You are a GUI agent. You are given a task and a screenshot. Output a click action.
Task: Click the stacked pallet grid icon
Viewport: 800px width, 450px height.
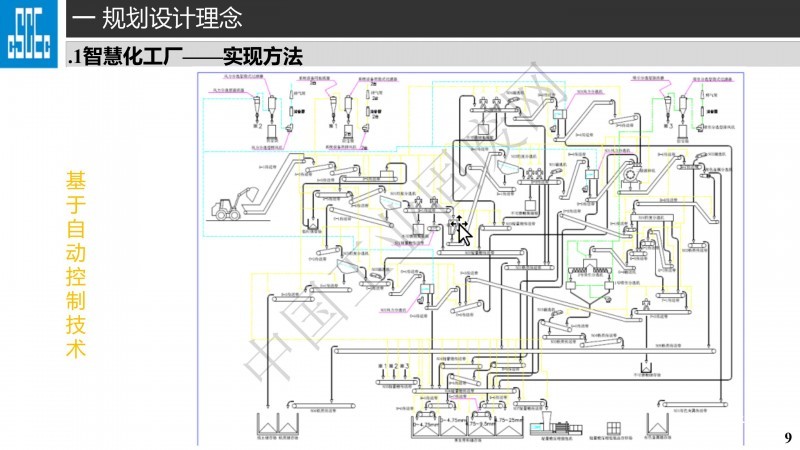613,428
